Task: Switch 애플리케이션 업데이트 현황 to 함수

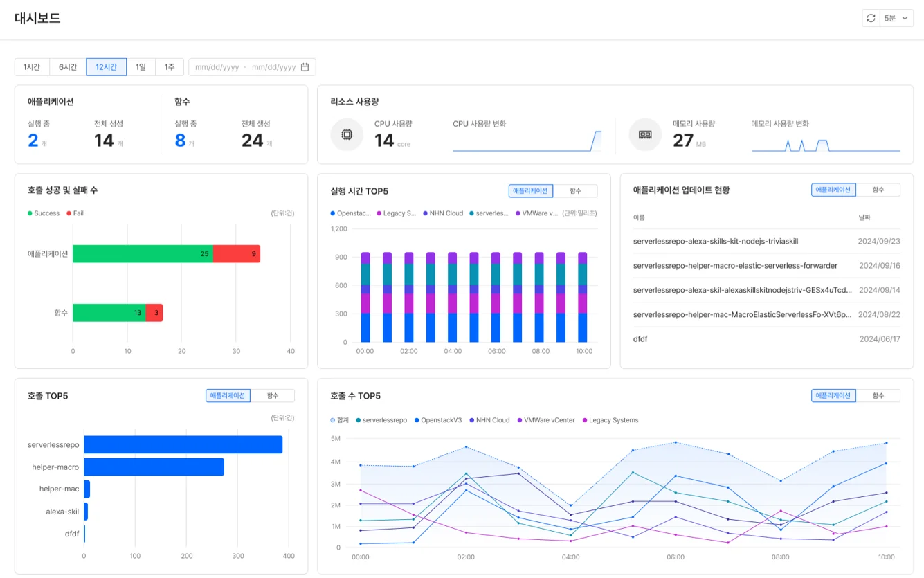Action: 878,190
